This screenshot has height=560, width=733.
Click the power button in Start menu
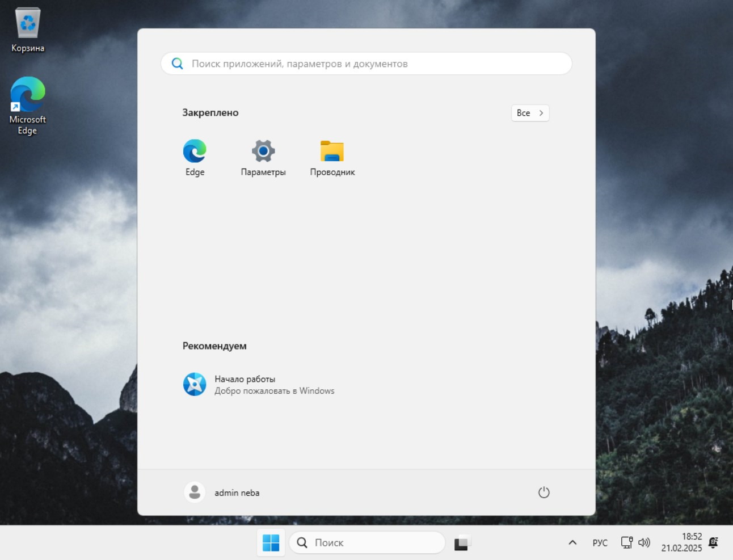pyautogui.click(x=544, y=492)
